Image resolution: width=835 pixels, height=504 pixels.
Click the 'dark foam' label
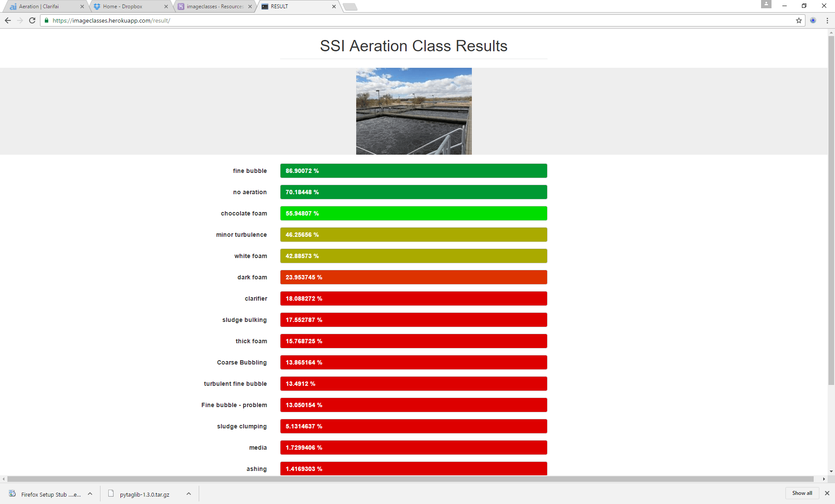click(x=252, y=277)
